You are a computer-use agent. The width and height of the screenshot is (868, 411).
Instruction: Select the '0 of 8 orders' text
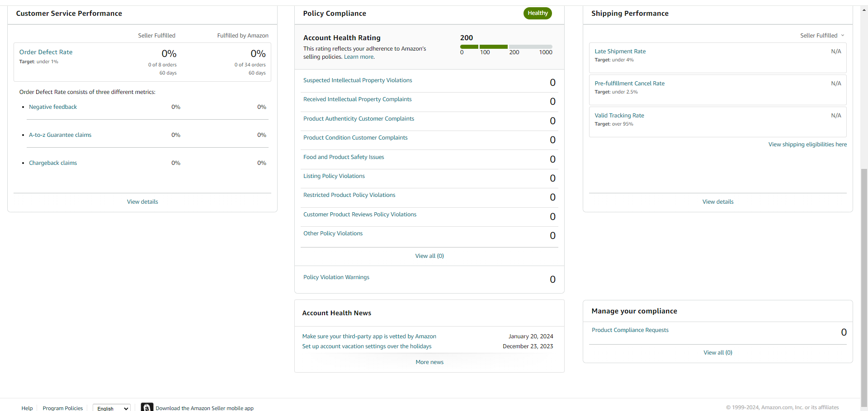(x=162, y=65)
